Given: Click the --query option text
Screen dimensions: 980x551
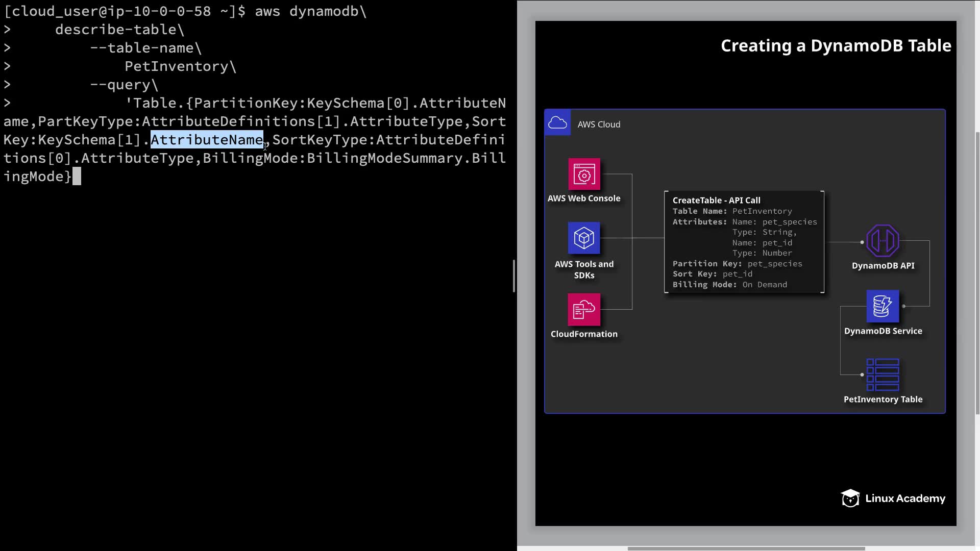Looking at the screenshot, I should tap(120, 85).
